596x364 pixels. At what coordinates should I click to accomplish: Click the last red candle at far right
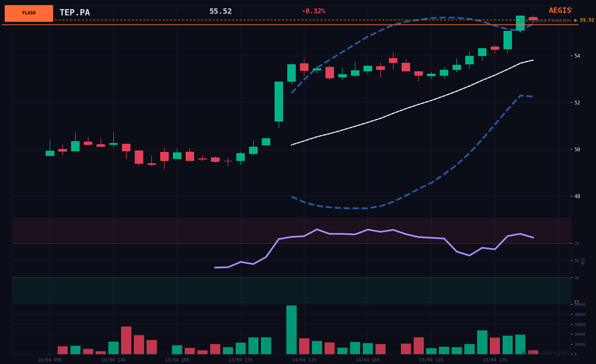[533, 18]
